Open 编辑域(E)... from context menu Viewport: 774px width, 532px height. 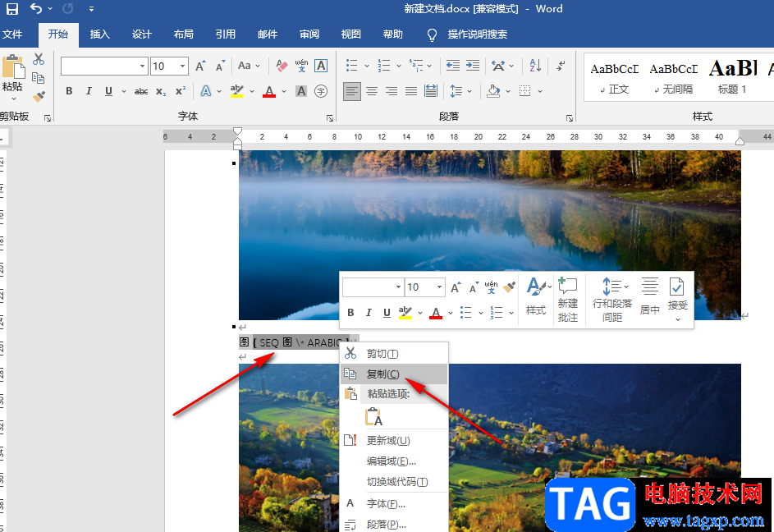394,461
